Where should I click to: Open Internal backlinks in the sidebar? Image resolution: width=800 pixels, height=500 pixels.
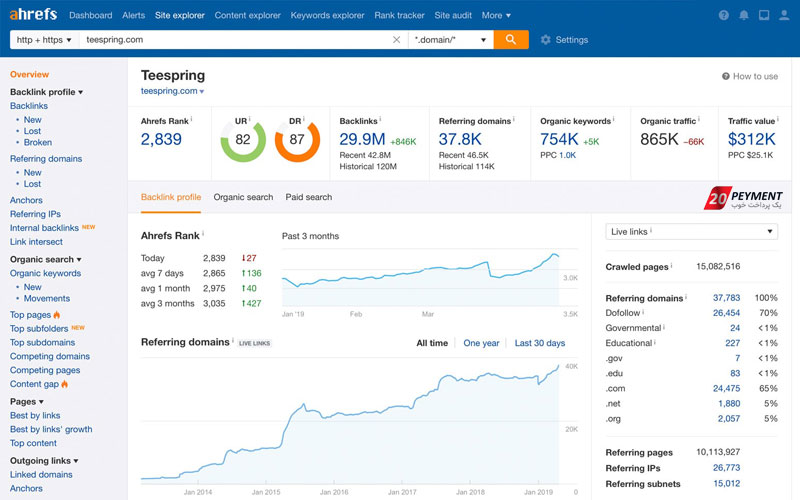tap(44, 228)
